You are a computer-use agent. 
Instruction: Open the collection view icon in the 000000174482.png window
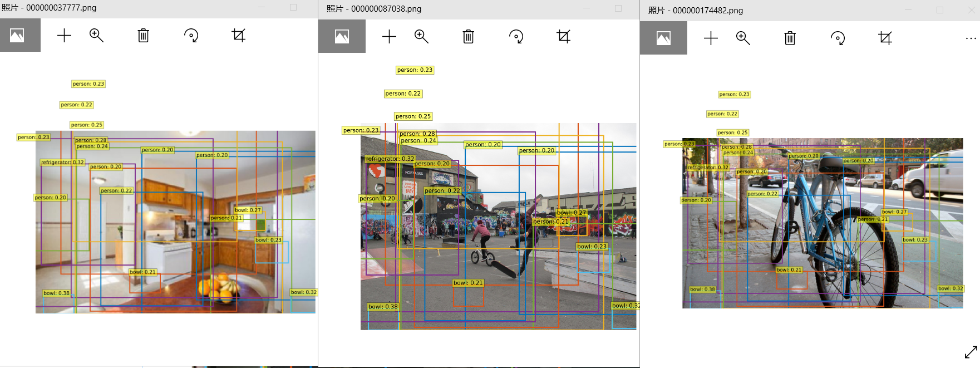pos(664,38)
